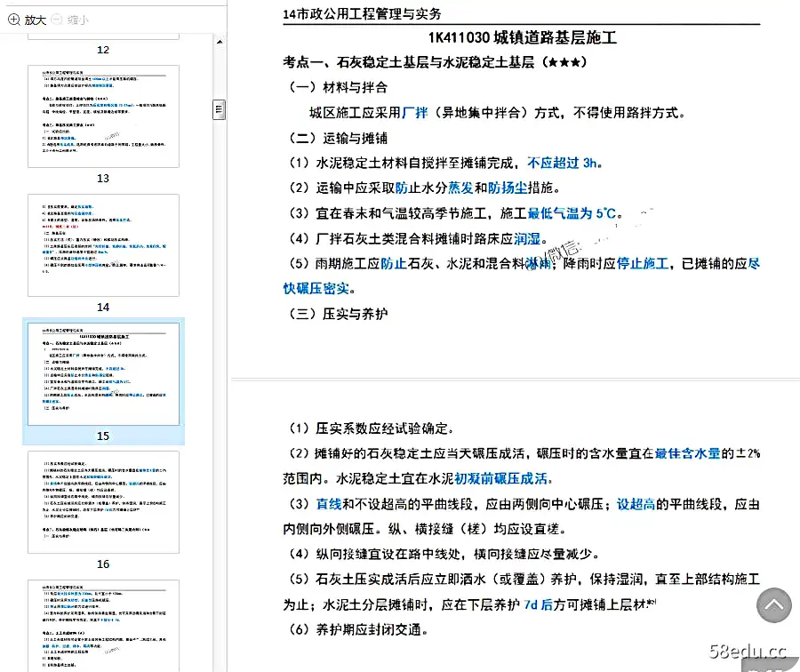Click the 放大 zoom-in icon

coord(13,20)
